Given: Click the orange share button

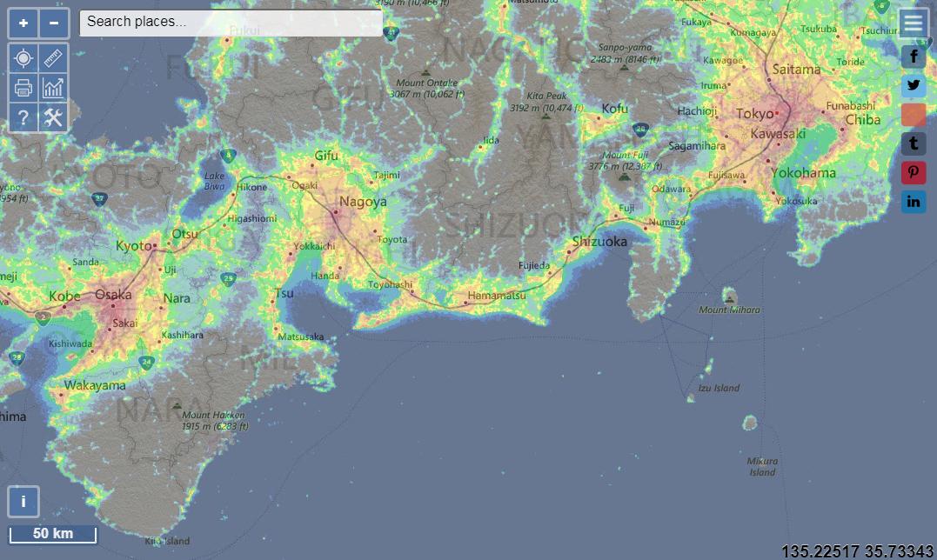Looking at the screenshot, I should click(x=914, y=115).
